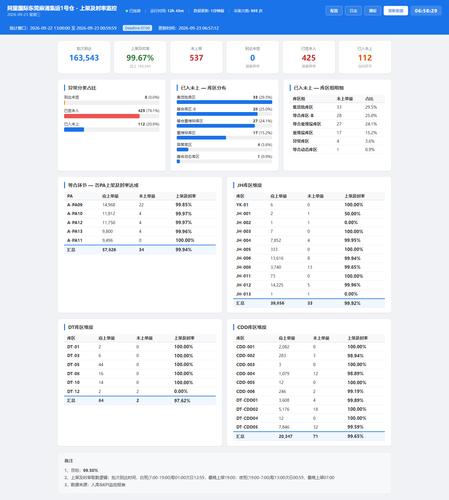449x500 pixels.
Task: Click the orange 112 summary card value
Action: [365, 58]
